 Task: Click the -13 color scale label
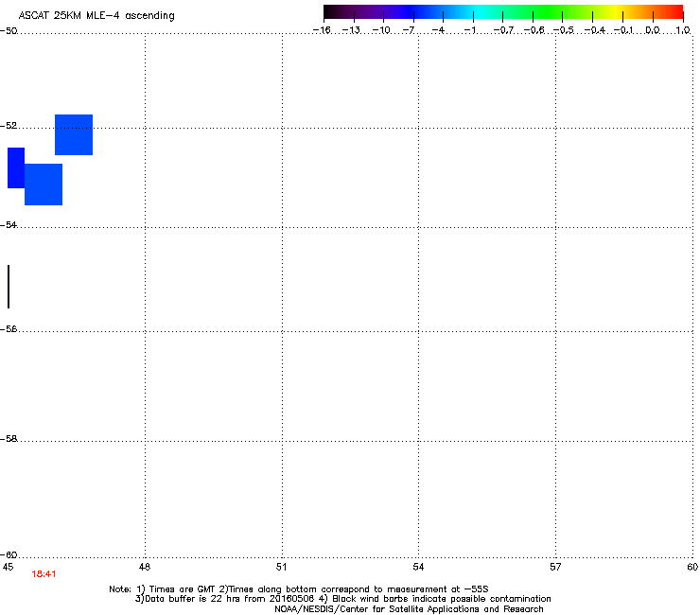point(351,30)
